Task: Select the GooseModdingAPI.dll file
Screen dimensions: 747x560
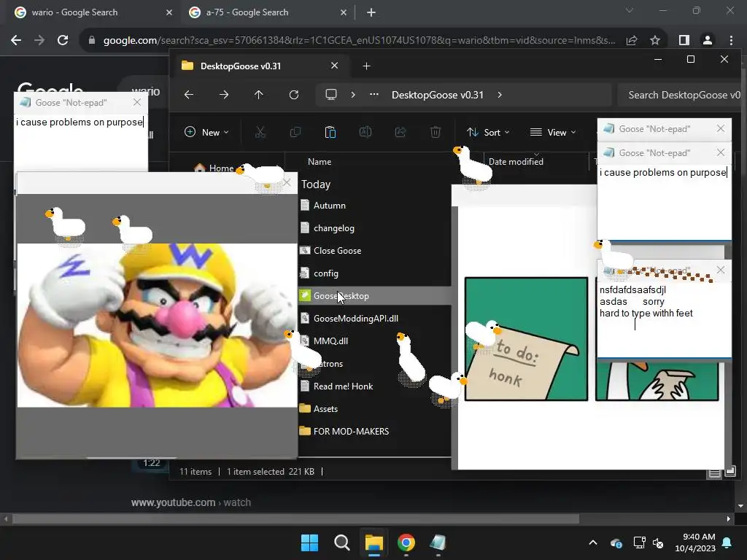Action: point(355,319)
